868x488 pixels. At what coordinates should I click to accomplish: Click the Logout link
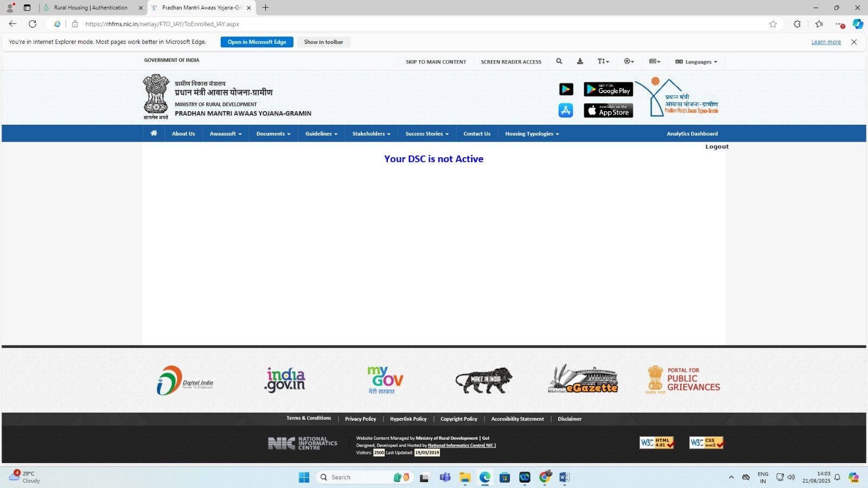[x=717, y=147]
